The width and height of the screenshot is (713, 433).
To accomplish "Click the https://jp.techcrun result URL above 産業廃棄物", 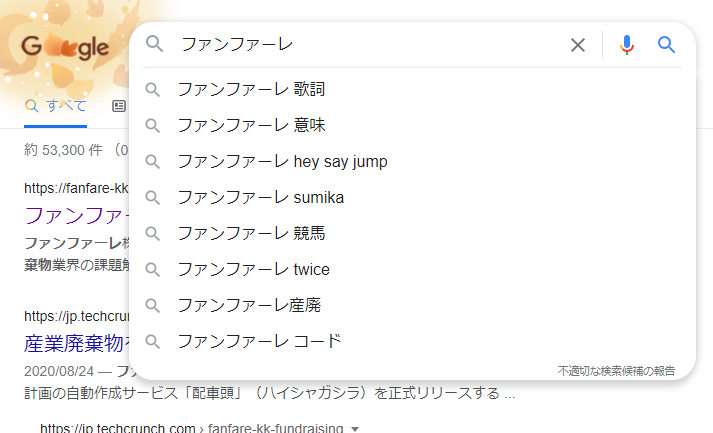I will click(x=77, y=316).
